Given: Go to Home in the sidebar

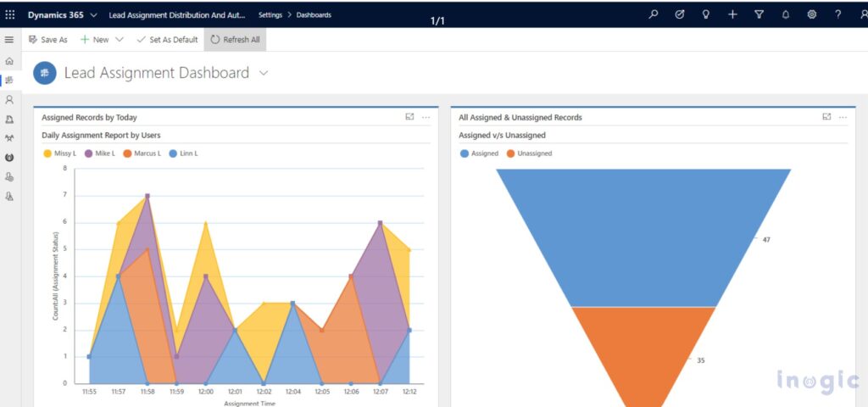Looking at the screenshot, I should tap(8, 61).
